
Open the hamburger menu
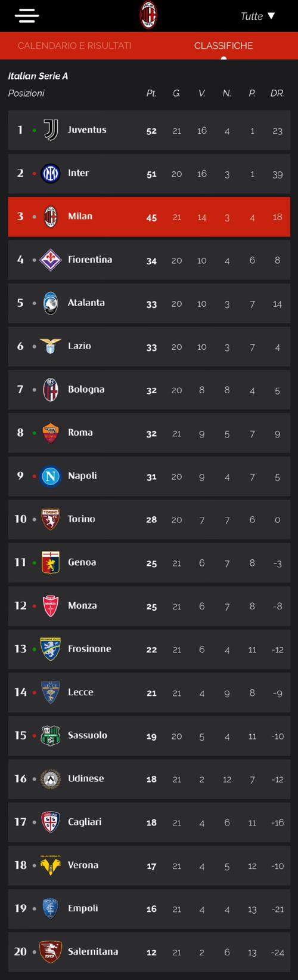coord(27,16)
